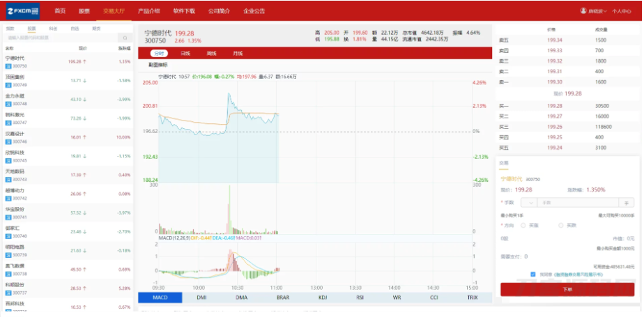Image resolution: width=644 pixels, height=317 pixels.
Task: Click the down arrow next to price 13.71
Action: click(84, 81)
